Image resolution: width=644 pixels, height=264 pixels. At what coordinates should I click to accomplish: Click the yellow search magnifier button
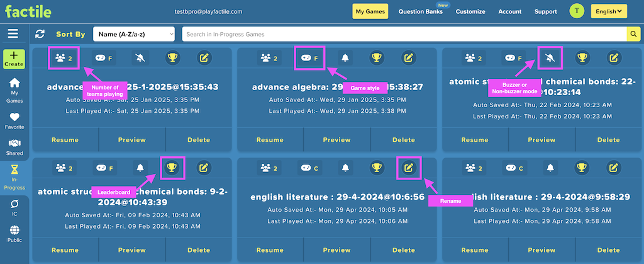pyautogui.click(x=634, y=34)
